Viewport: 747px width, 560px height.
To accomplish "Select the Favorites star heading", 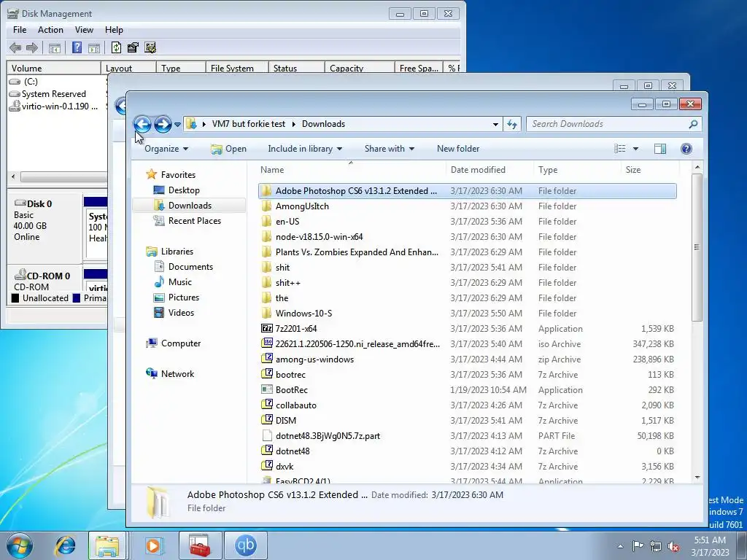I will (x=171, y=175).
